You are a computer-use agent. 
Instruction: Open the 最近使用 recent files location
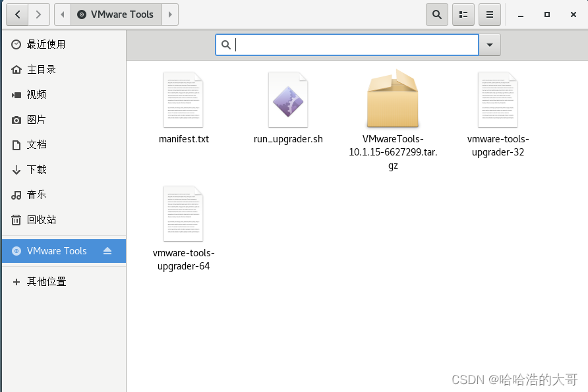point(64,45)
